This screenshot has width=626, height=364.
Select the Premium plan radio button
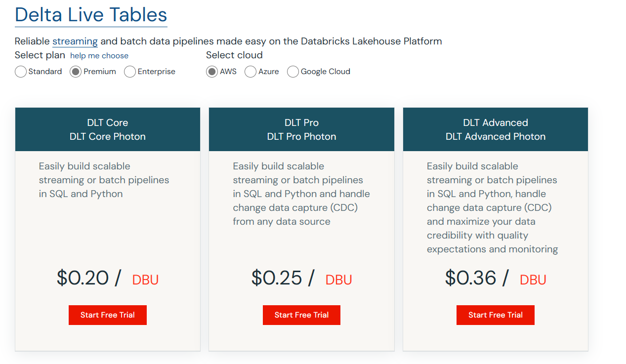click(x=76, y=72)
